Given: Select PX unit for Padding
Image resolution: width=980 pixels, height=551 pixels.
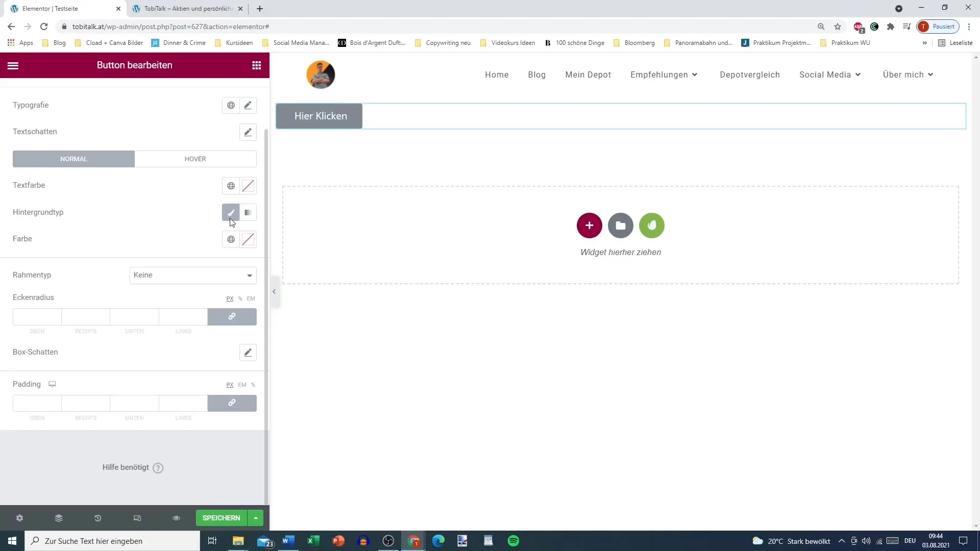Looking at the screenshot, I should click(x=230, y=385).
